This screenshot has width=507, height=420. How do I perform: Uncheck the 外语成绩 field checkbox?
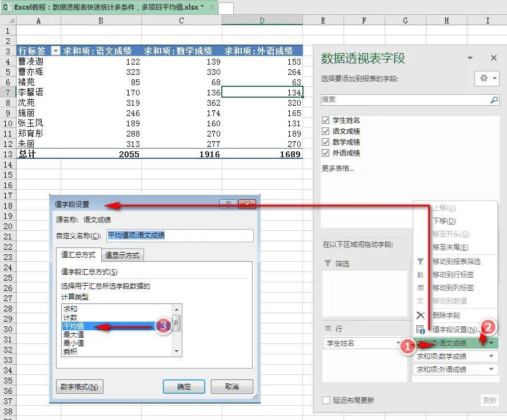(326, 153)
